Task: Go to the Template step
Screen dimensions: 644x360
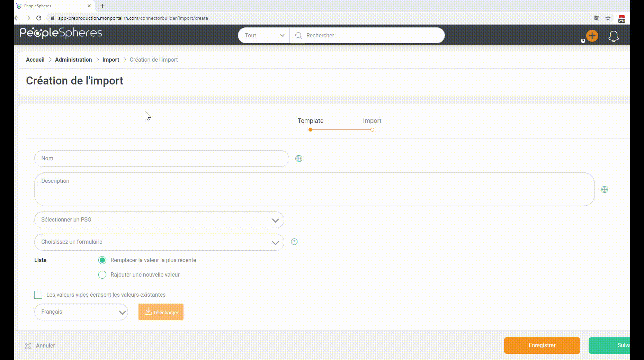Action: (311, 121)
